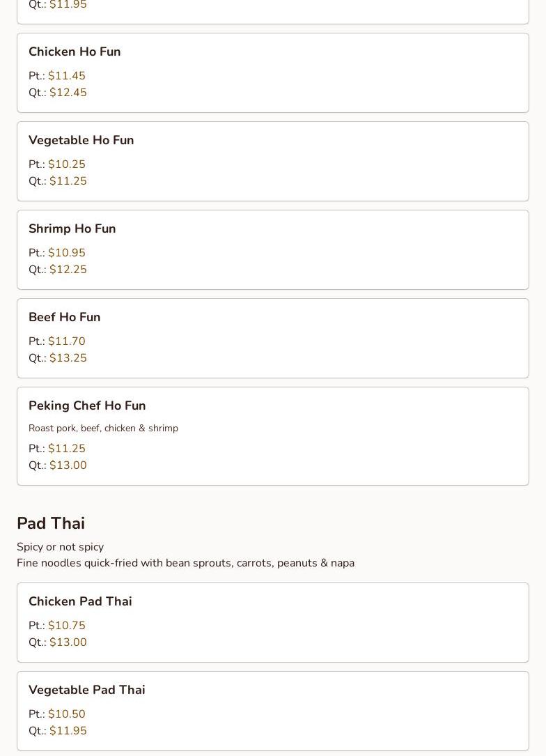Select the Chicken Pad Thai pint price $10.75

point(66,626)
